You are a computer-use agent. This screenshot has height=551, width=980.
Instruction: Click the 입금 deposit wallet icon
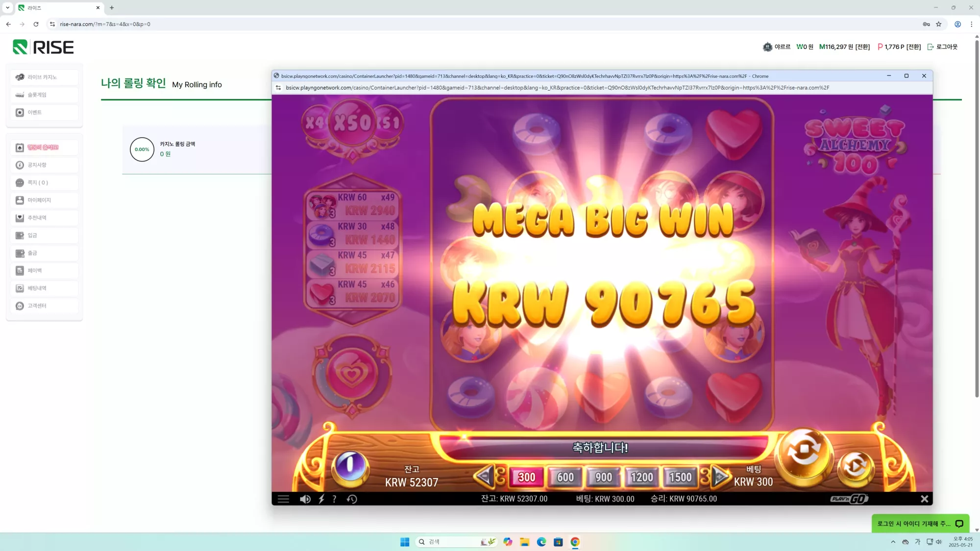point(20,236)
